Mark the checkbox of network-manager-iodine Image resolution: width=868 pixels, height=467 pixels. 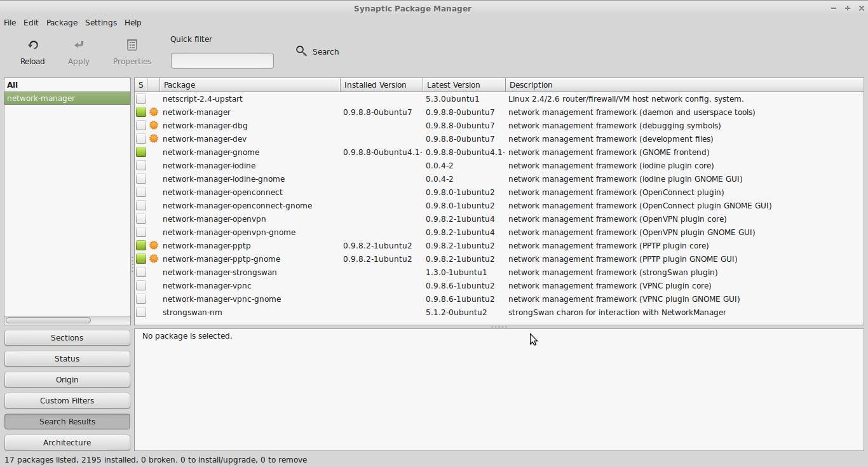(x=141, y=165)
